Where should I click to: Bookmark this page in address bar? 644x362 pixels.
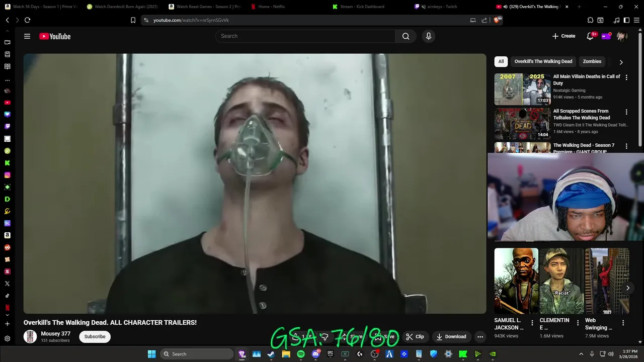[133, 20]
